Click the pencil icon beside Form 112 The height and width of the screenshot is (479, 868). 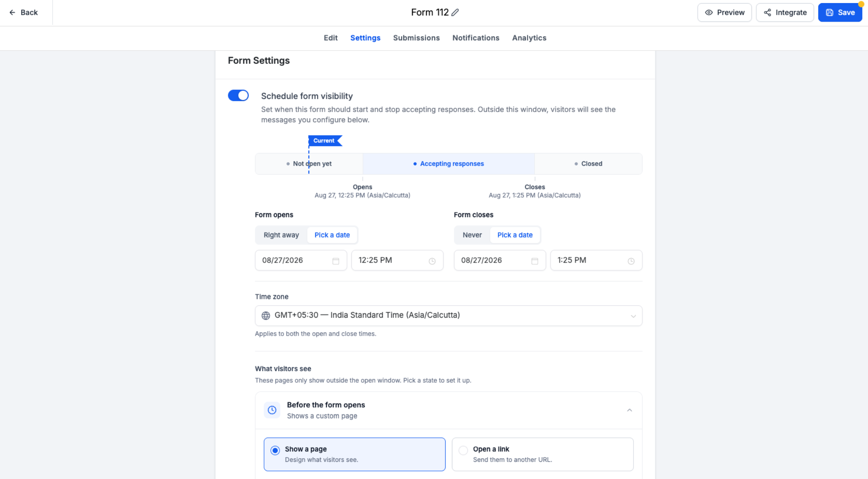tap(455, 12)
